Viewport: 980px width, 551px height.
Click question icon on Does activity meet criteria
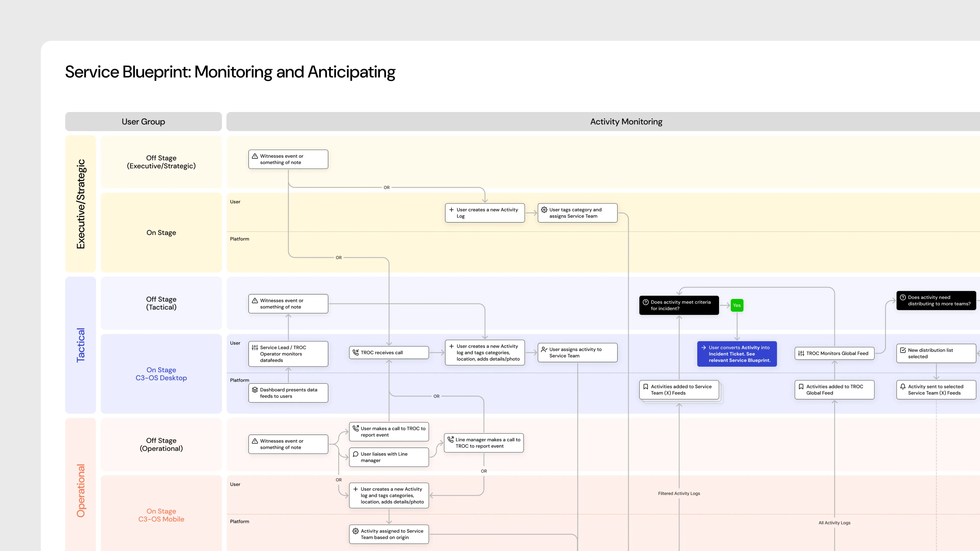tap(646, 302)
